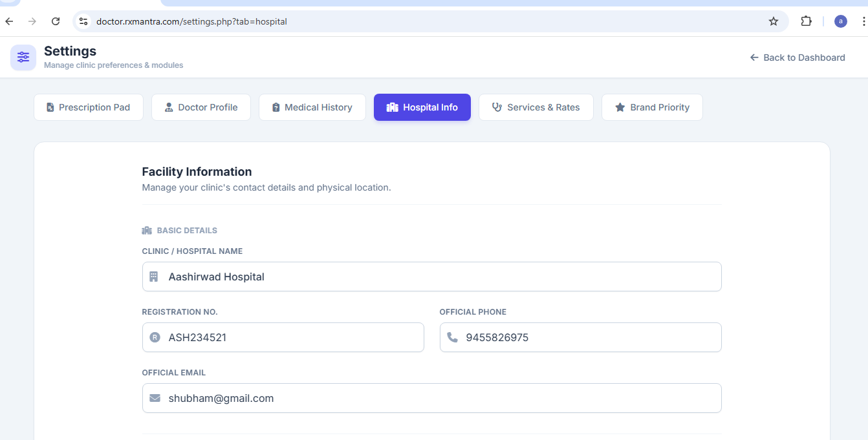The image size is (868, 440).
Task: Switch to the Medical History tab
Action: click(312, 107)
